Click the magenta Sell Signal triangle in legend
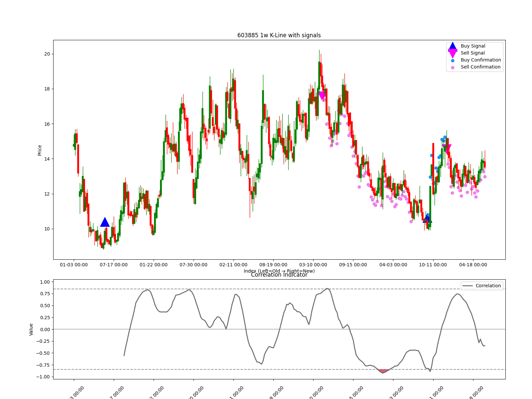 click(453, 54)
